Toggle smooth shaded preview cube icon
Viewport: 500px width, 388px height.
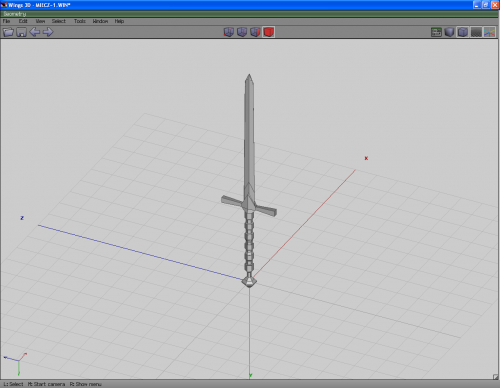(x=449, y=32)
